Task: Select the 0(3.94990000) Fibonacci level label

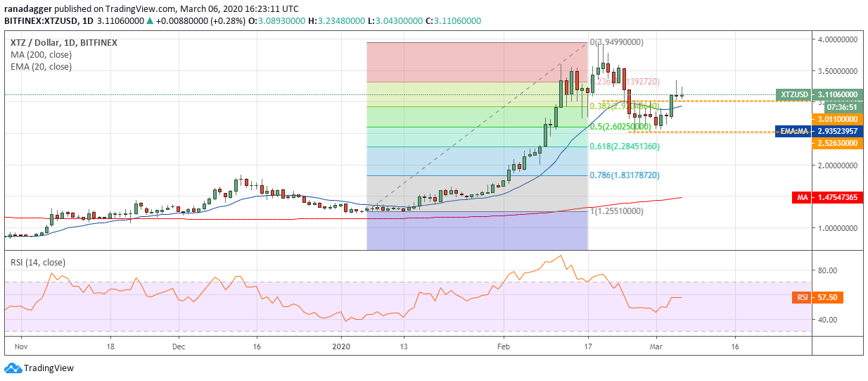Action: point(616,42)
